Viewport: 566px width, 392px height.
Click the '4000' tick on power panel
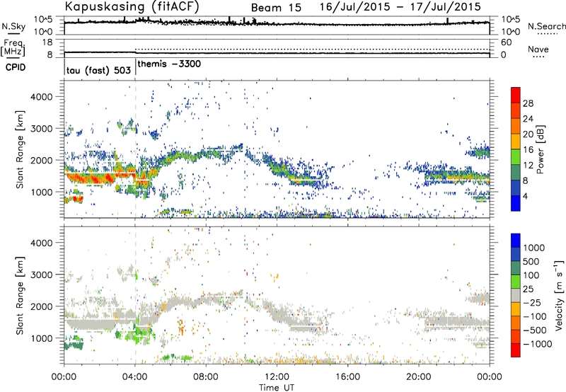pos(41,97)
